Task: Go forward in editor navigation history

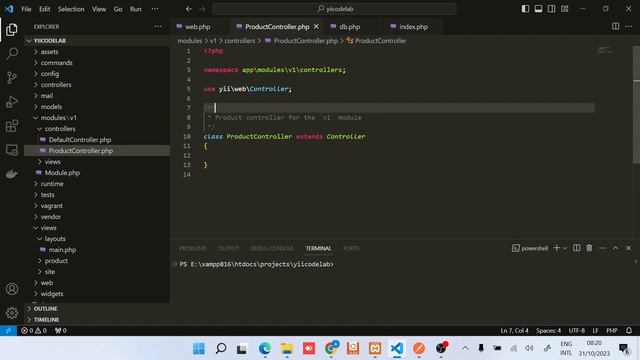Action: click(202, 9)
